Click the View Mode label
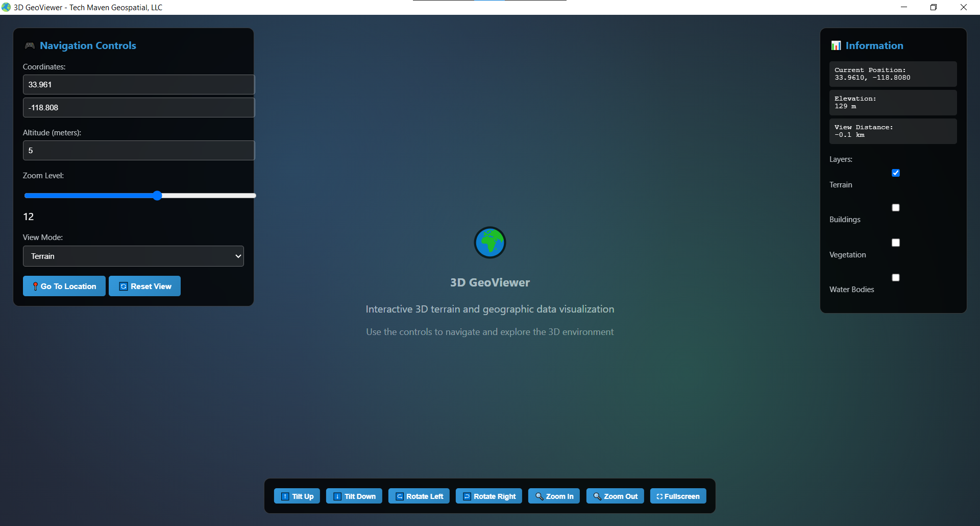This screenshot has height=526, width=980. coord(43,237)
